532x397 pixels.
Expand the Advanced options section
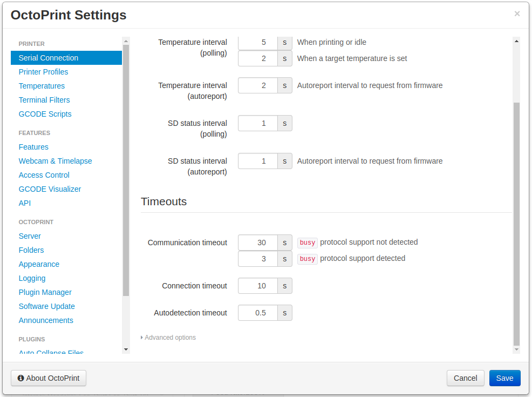169,337
